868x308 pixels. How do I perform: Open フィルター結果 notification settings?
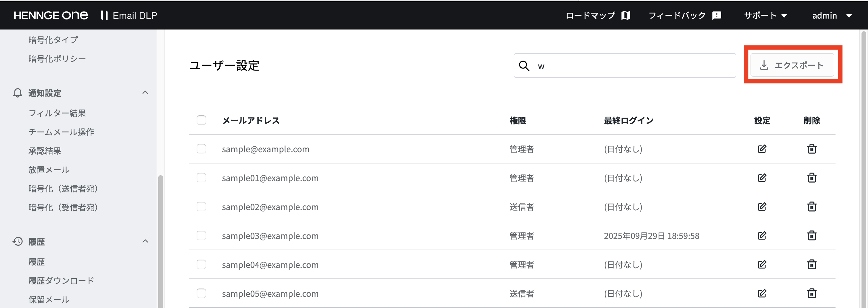click(x=57, y=113)
